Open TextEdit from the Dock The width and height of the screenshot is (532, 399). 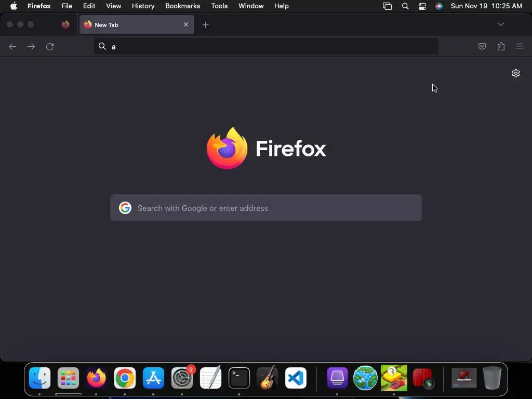(211, 378)
